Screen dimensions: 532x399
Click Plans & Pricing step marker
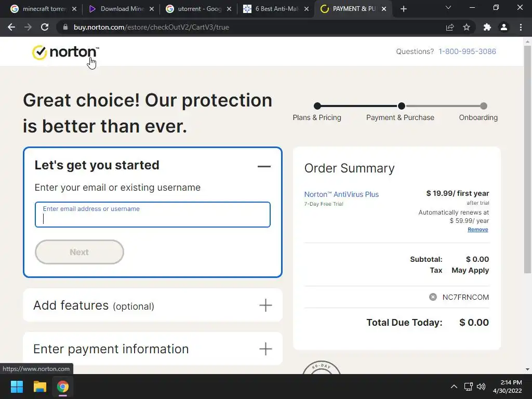(317, 106)
